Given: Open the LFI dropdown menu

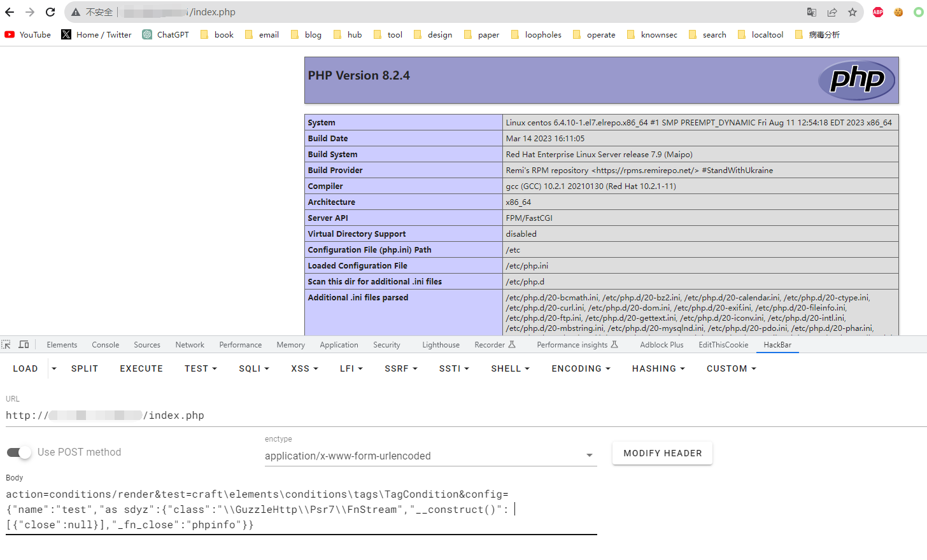Looking at the screenshot, I should click(x=351, y=368).
